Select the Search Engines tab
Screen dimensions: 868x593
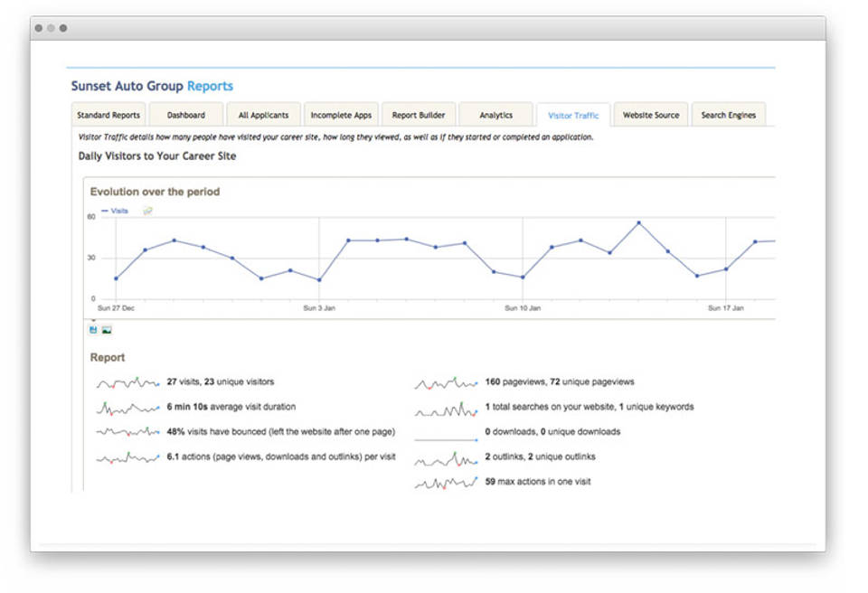[729, 116]
